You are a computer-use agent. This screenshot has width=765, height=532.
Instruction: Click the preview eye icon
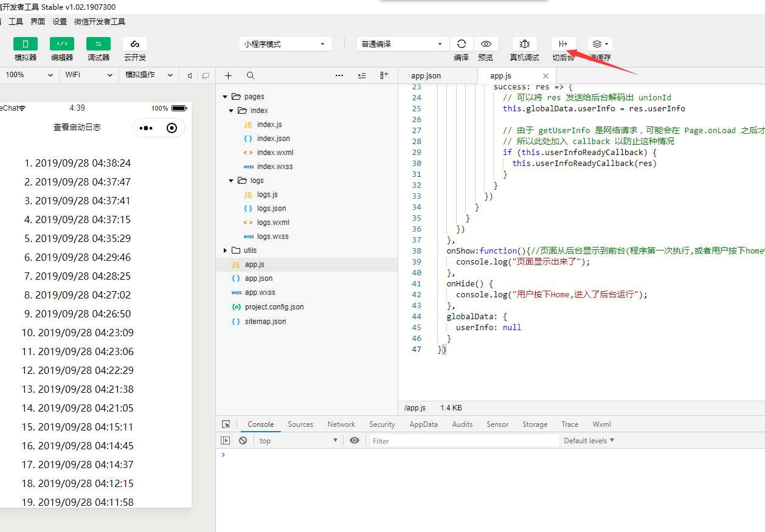pyautogui.click(x=486, y=44)
